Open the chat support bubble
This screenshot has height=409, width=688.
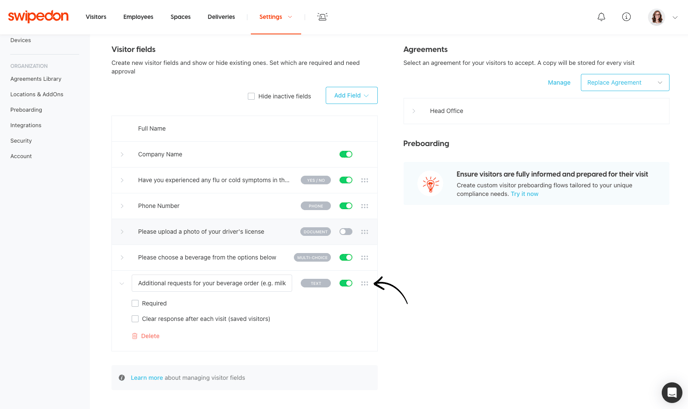(671, 392)
